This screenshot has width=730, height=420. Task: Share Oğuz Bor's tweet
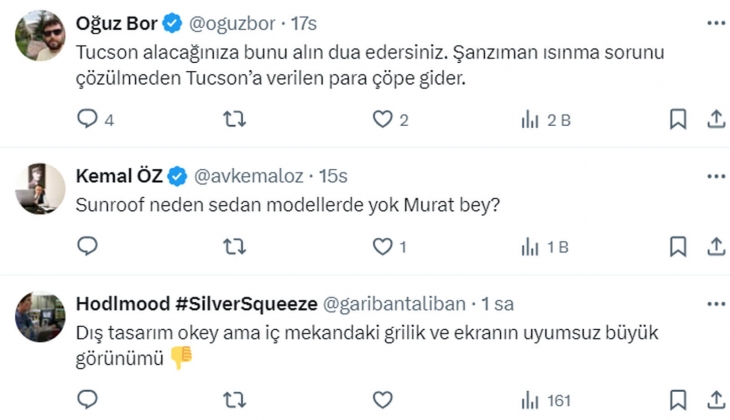pyautogui.click(x=716, y=120)
